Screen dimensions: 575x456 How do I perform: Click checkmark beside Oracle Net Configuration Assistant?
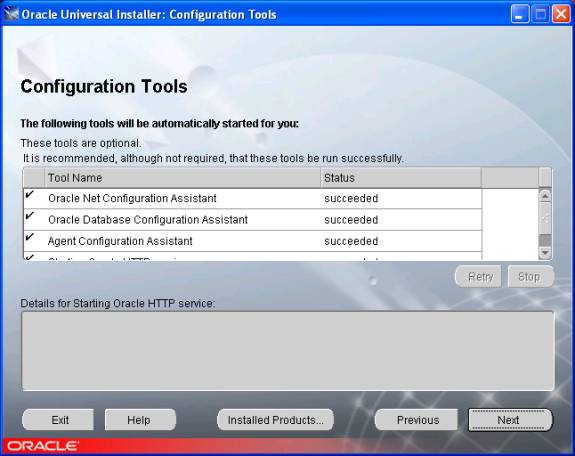pos(29,194)
